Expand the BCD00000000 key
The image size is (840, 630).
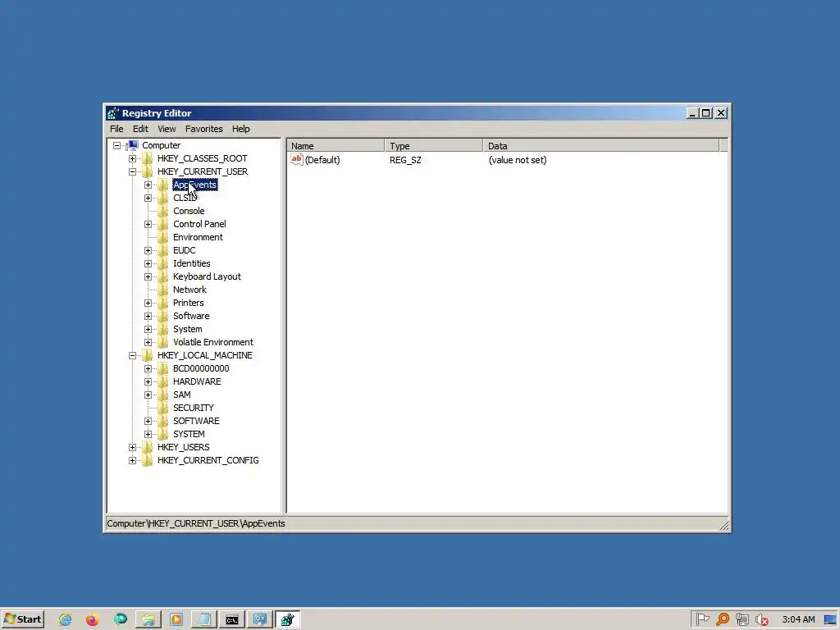(x=148, y=368)
